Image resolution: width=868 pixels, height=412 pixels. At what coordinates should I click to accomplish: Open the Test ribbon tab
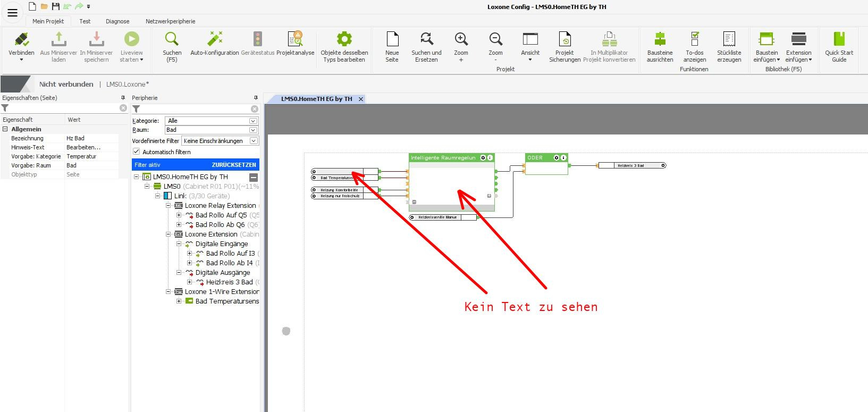85,21
